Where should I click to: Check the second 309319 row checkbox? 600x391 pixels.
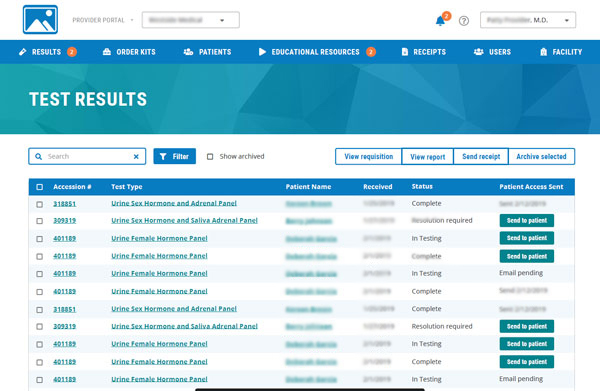(x=39, y=327)
